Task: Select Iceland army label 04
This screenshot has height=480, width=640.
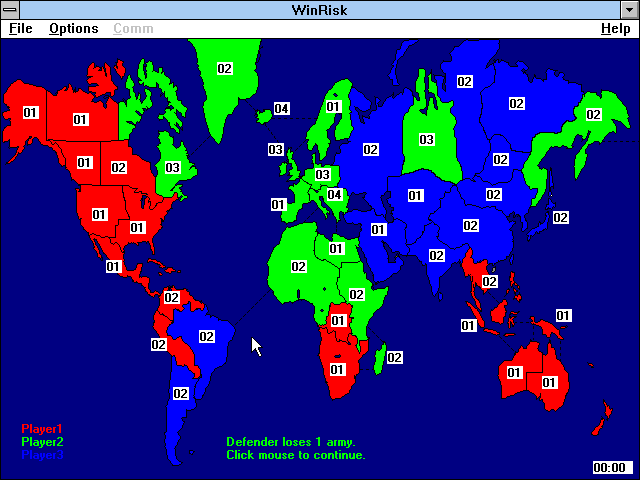Action: pos(282,109)
